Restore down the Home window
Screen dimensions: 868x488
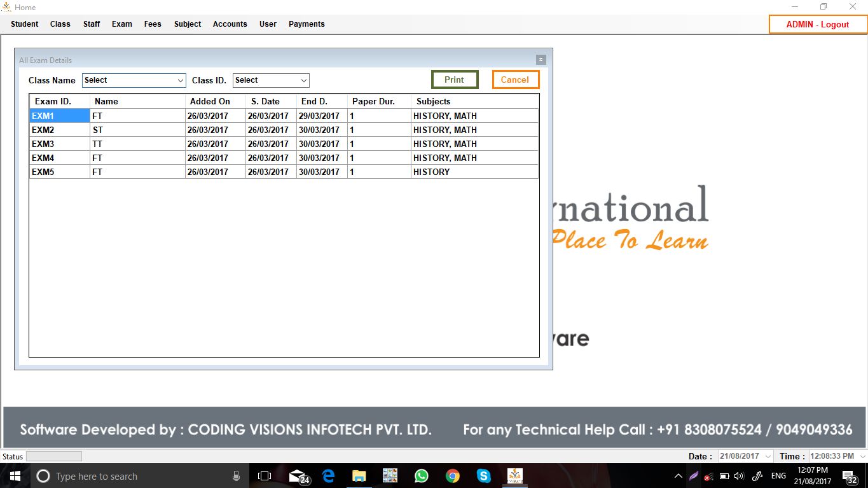[x=823, y=7]
